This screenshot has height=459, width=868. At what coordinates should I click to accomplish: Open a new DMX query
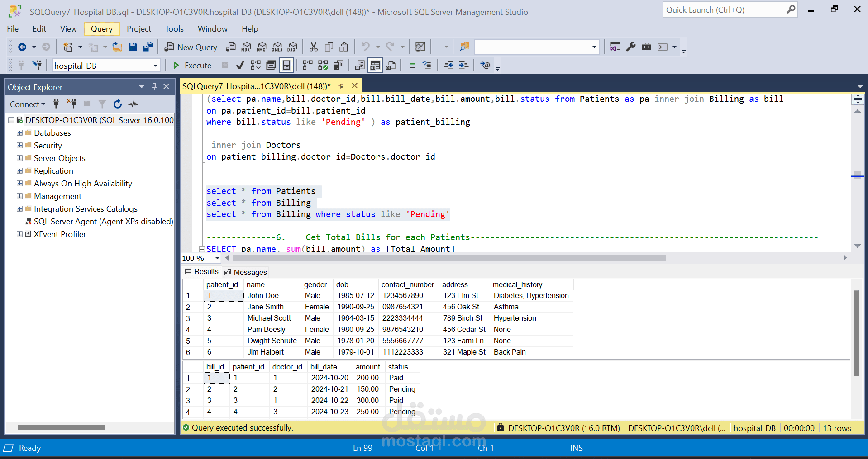pyautogui.click(x=262, y=47)
